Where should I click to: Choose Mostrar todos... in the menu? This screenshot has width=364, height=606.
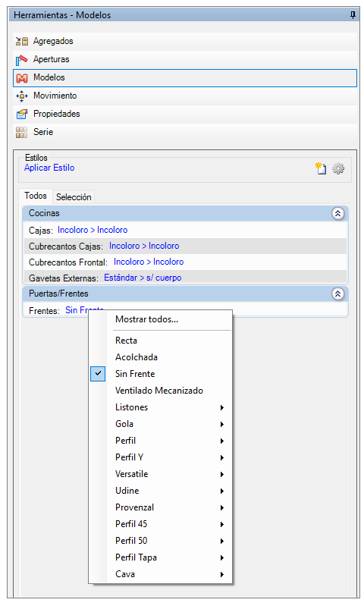[x=147, y=319]
